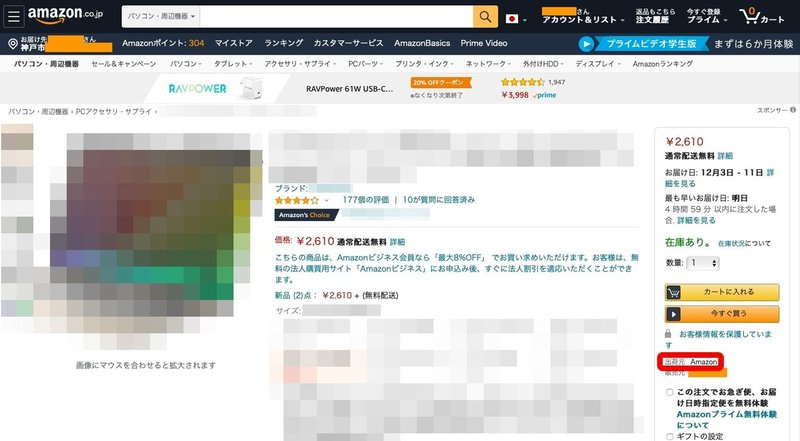Focus the Amazon search text field
800x441 pixels.
[x=337, y=17]
